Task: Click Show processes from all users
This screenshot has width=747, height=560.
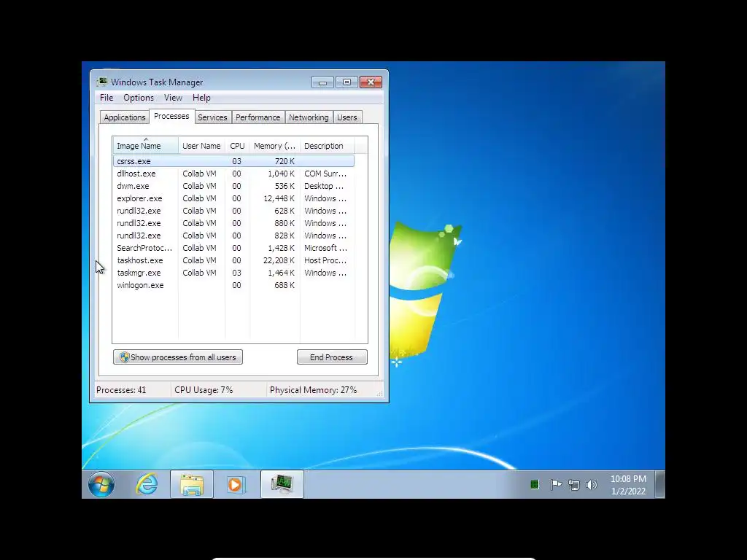Action: click(x=178, y=357)
